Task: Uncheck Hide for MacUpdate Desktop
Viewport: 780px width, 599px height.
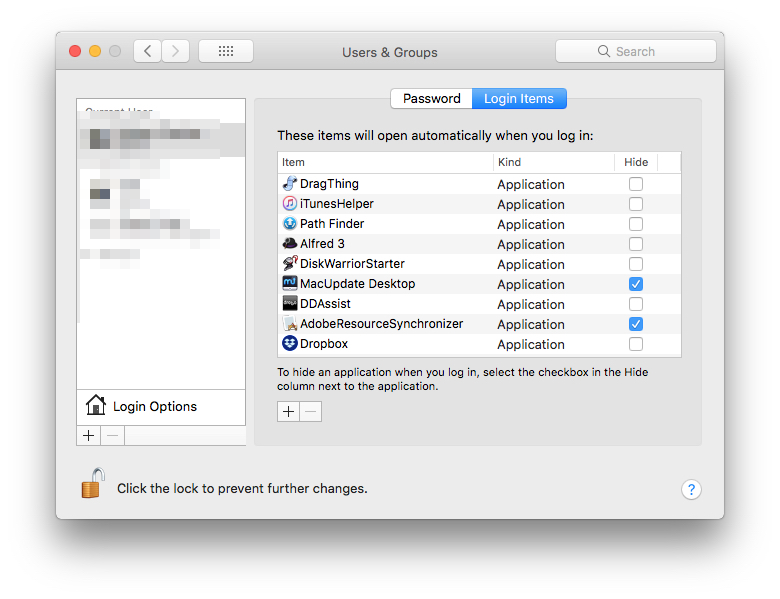Action: 636,284
